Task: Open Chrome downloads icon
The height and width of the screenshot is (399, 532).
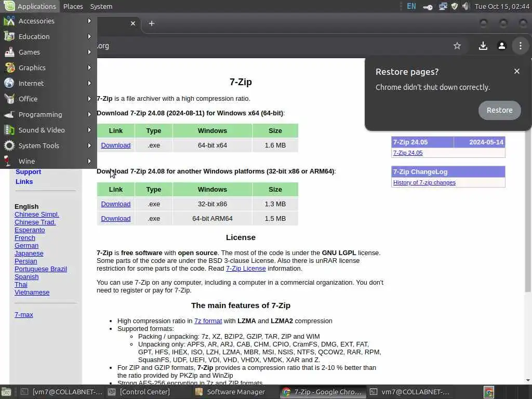Action: (483, 46)
